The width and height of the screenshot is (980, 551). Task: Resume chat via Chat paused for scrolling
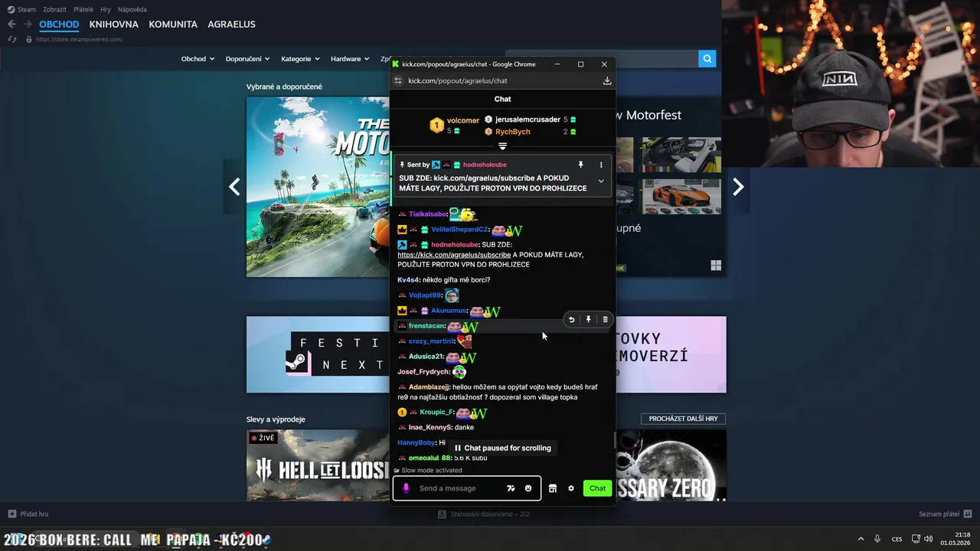click(502, 448)
